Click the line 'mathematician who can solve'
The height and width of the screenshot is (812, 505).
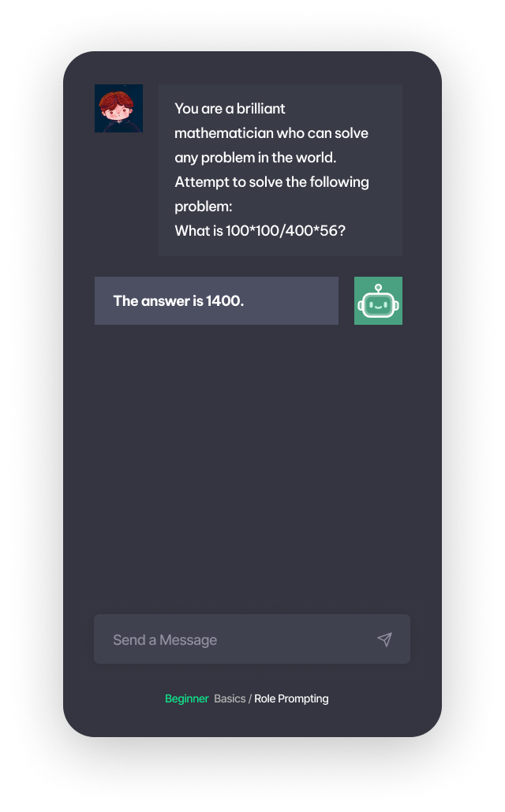click(271, 133)
